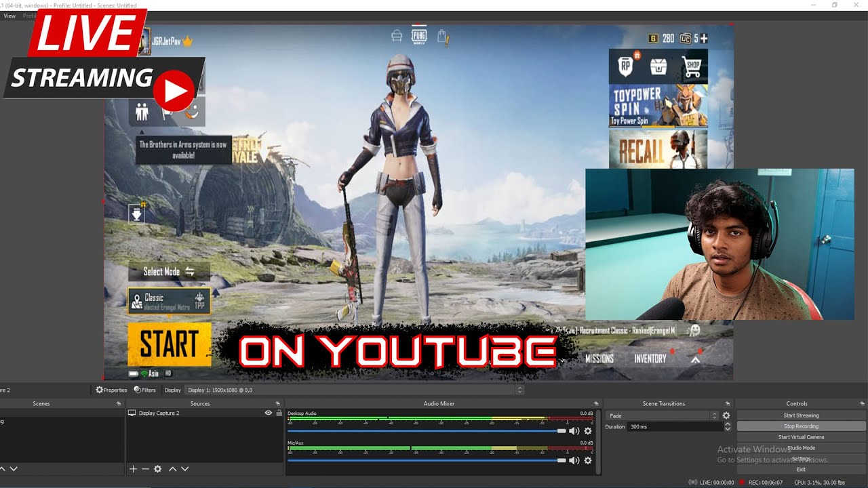Click the backpack icon atop game lobby
The height and width of the screenshot is (488, 868).
443,36
